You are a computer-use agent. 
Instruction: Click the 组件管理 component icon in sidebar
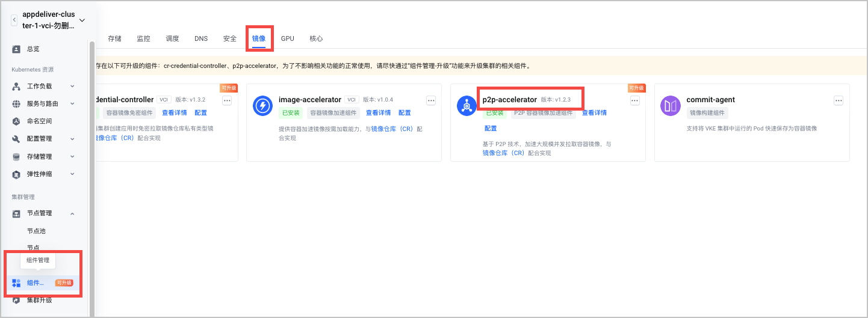(16, 283)
